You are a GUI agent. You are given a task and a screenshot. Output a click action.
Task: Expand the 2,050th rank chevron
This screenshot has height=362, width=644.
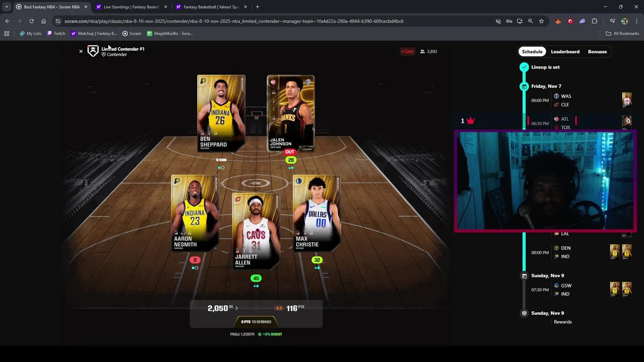coord(236,308)
